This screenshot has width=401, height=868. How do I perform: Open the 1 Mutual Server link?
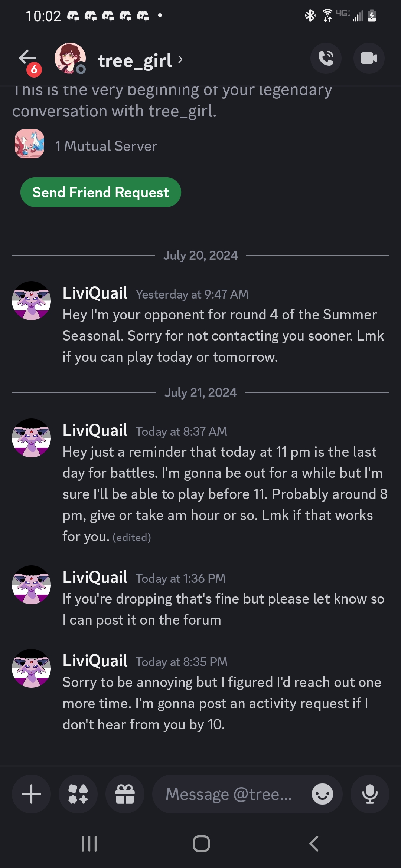106,146
